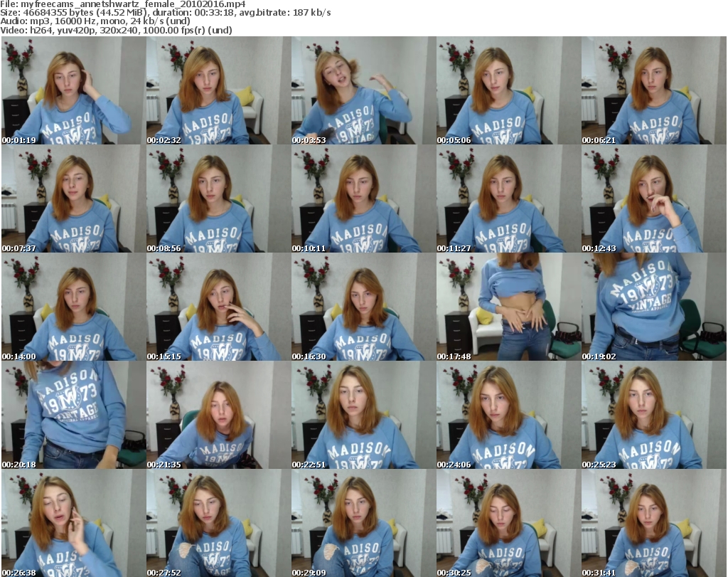
Task: Choose the frame marked 00:06:21
Action: (x=654, y=90)
